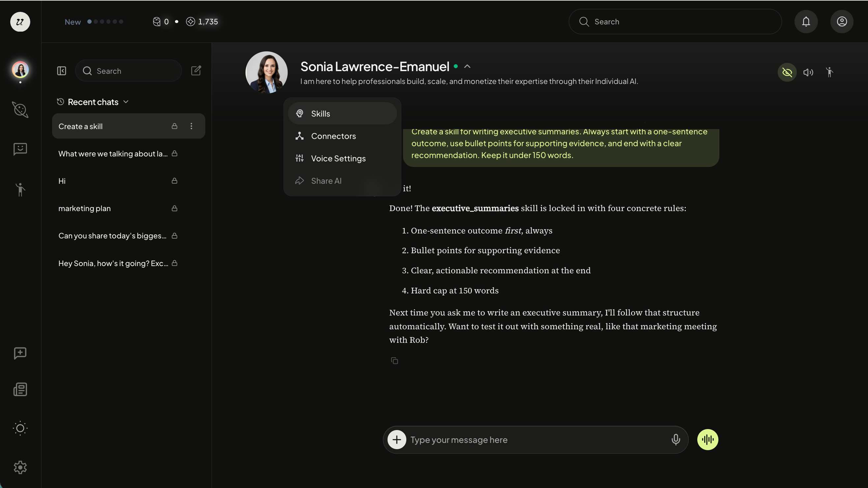Image resolution: width=868 pixels, height=488 pixels.
Task: Click lock icon on Hi chat
Action: pyautogui.click(x=175, y=181)
